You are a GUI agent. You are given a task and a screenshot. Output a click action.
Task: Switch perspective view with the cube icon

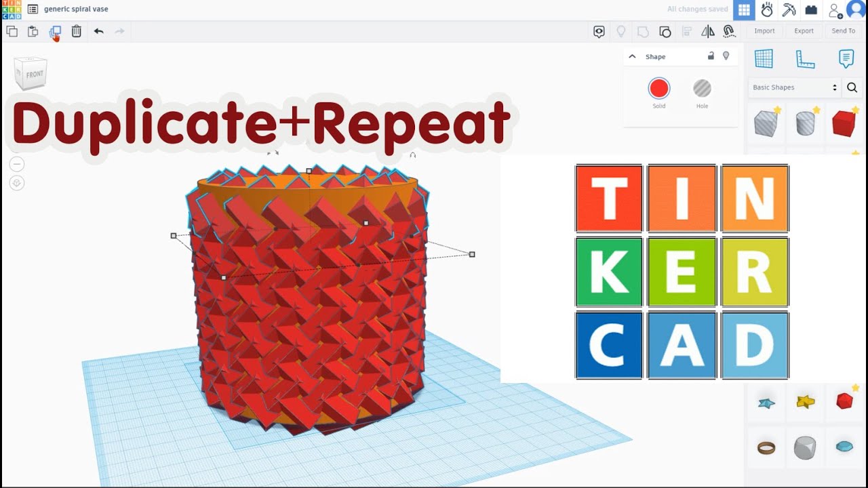point(17,183)
